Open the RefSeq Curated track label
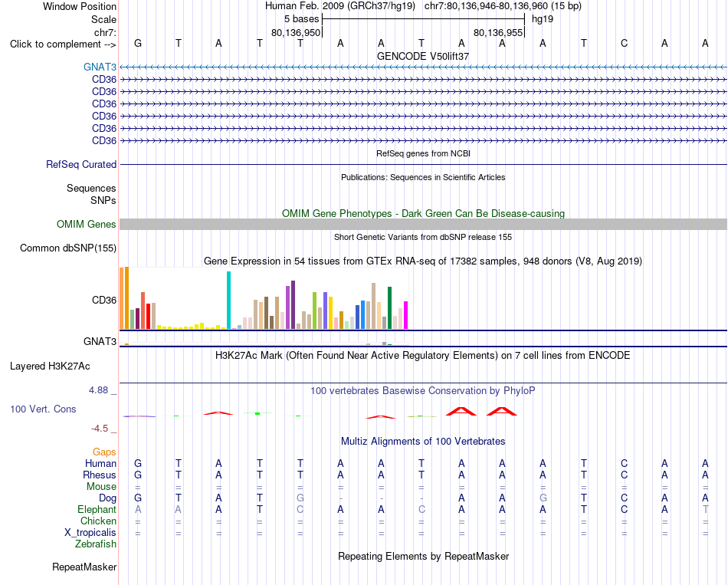This screenshot has height=585, width=728. [x=81, y=165]
